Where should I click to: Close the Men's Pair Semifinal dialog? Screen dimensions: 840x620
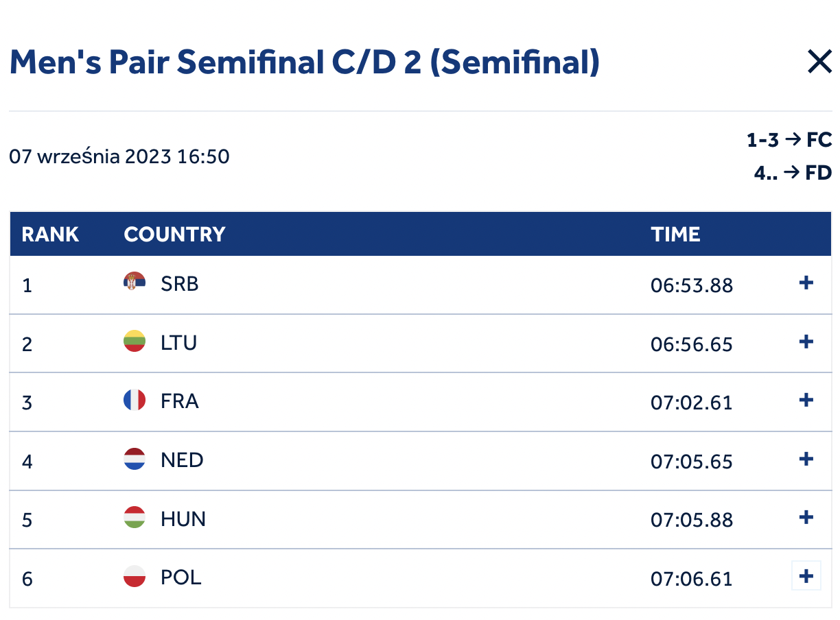tap(819, 62)
